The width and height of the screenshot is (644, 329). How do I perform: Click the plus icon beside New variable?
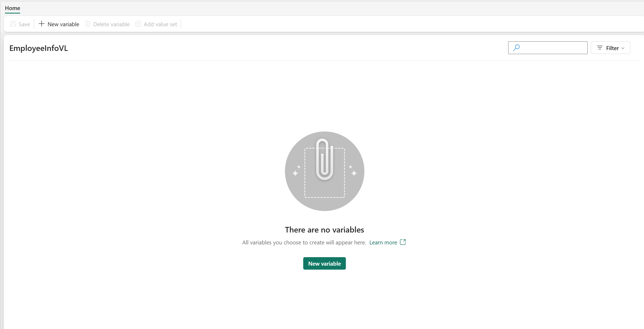coord(42,24)
